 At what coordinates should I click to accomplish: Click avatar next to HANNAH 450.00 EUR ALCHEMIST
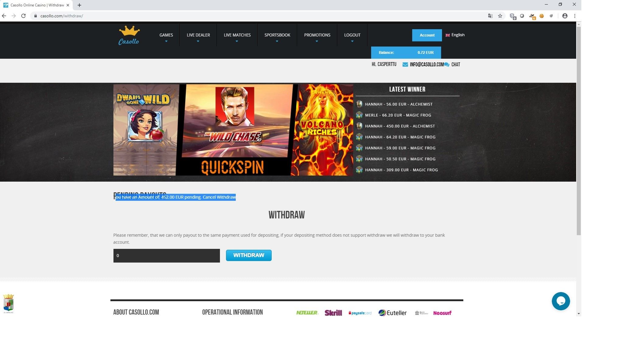point(359,126)
